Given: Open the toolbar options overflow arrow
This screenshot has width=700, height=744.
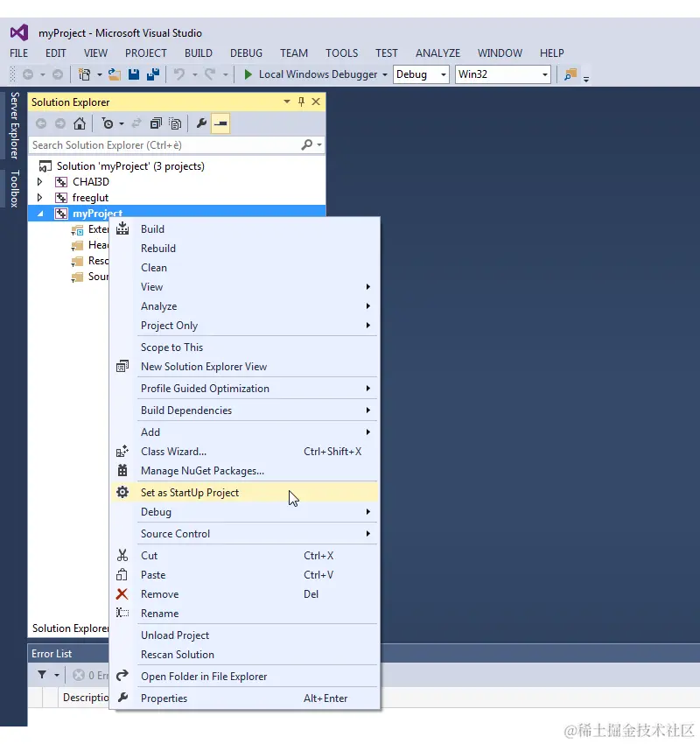Looking at the screenshot, I should point(586,80).
